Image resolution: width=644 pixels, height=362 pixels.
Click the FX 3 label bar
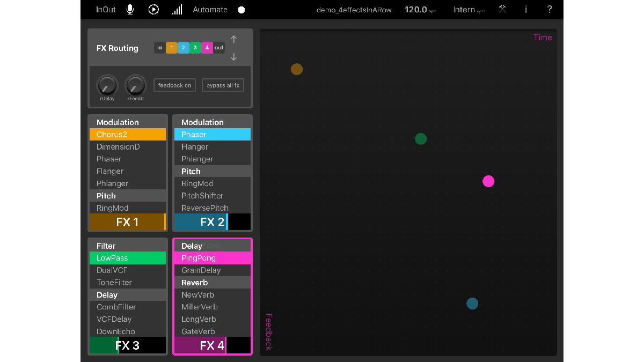click(128, 345)
